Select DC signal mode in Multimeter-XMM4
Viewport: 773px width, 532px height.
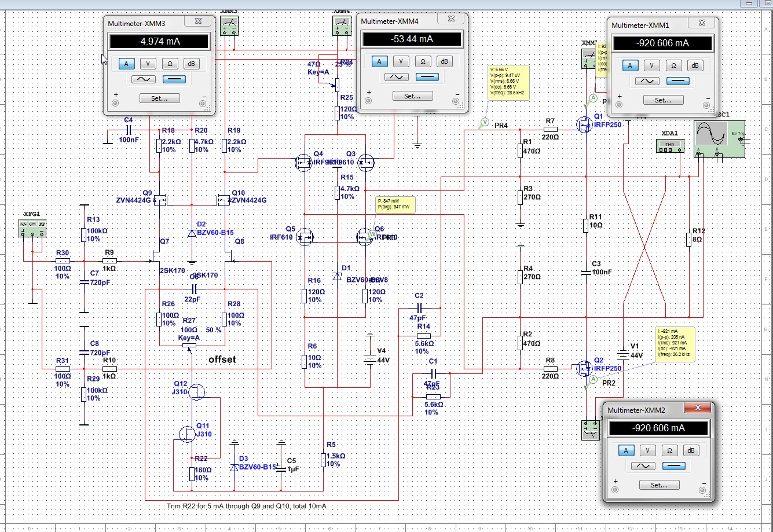pos(427,77)
